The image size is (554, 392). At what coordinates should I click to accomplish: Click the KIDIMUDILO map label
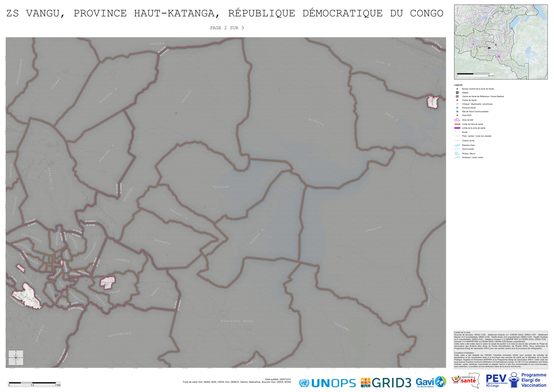point(119,335)
